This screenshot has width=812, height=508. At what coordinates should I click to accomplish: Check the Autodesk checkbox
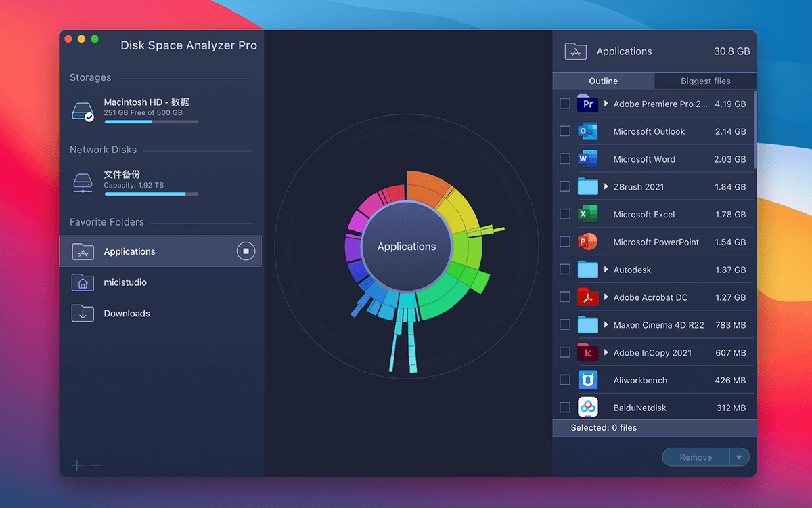click(x=565, y=270)
